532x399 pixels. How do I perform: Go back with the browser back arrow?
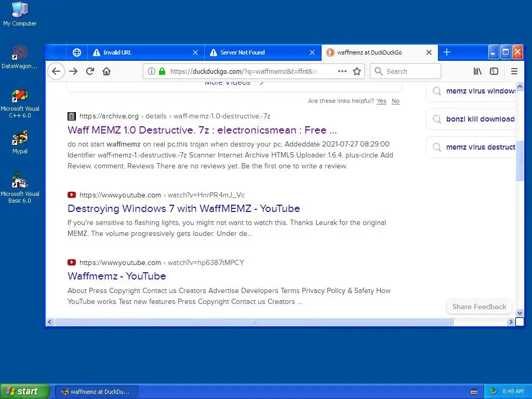[x=56, y=71]
